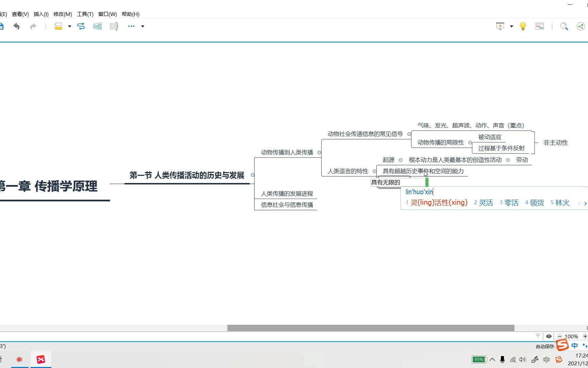
Task: Undo the last action
Action: coord(16,26)
